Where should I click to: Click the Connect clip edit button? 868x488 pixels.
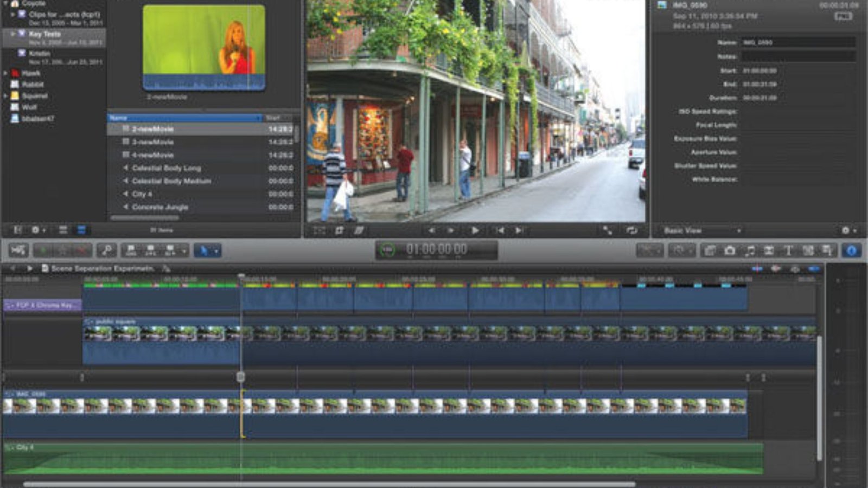click(131, 251)
